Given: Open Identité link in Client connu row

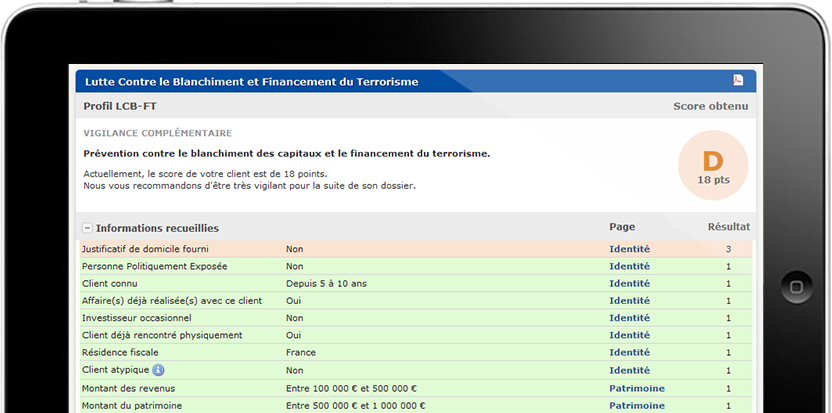Looking at the screenshot, I should pos(629,283).
